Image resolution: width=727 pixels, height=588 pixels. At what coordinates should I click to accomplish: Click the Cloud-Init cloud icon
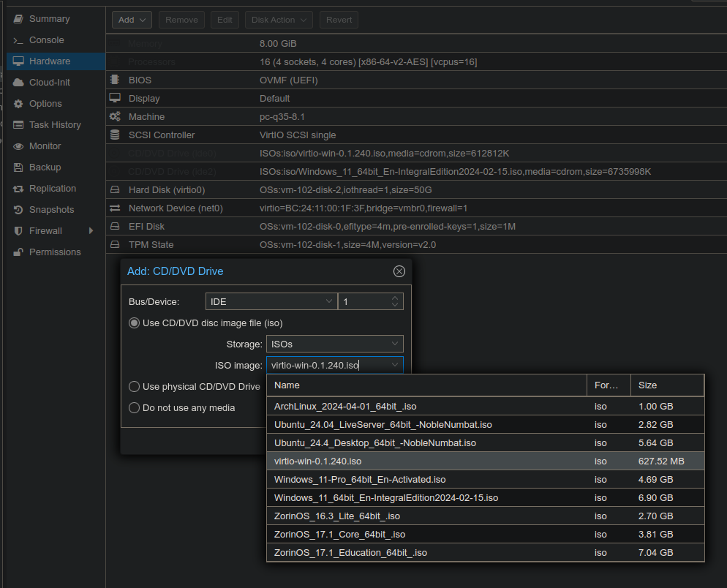pos(18,83)
